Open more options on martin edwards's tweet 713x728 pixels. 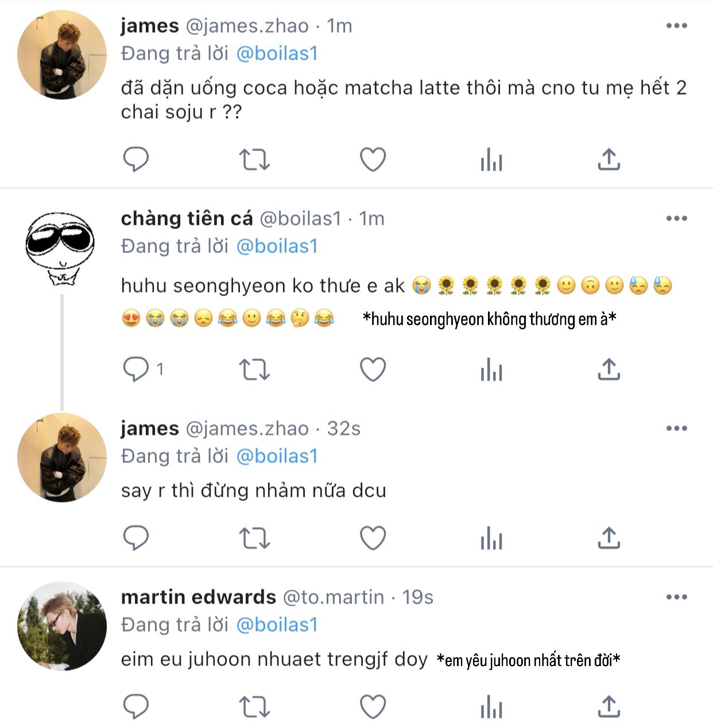point(676,597)
